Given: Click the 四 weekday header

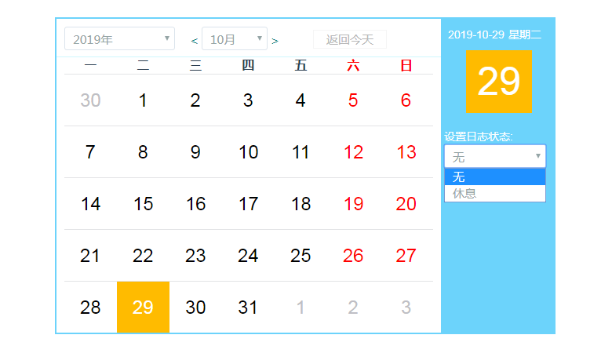Looking at the screenshot, I should [x=248, y=65].
